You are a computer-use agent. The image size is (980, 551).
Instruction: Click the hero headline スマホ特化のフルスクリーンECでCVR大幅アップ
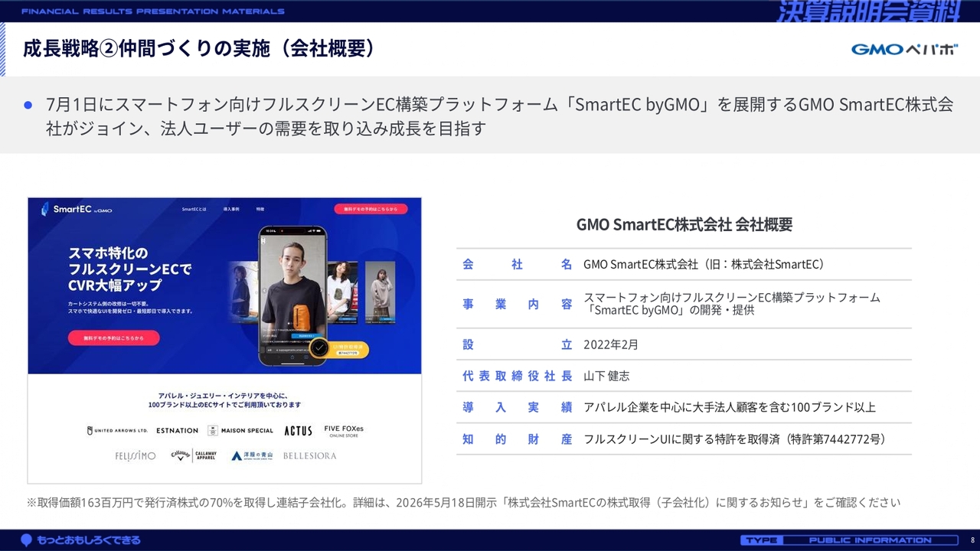click(x=130, y=269)
